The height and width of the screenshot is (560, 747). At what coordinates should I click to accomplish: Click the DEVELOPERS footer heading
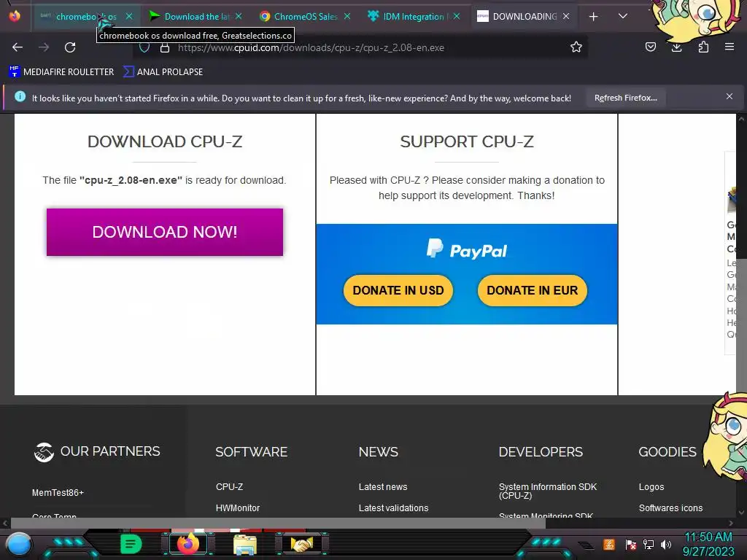541,452
